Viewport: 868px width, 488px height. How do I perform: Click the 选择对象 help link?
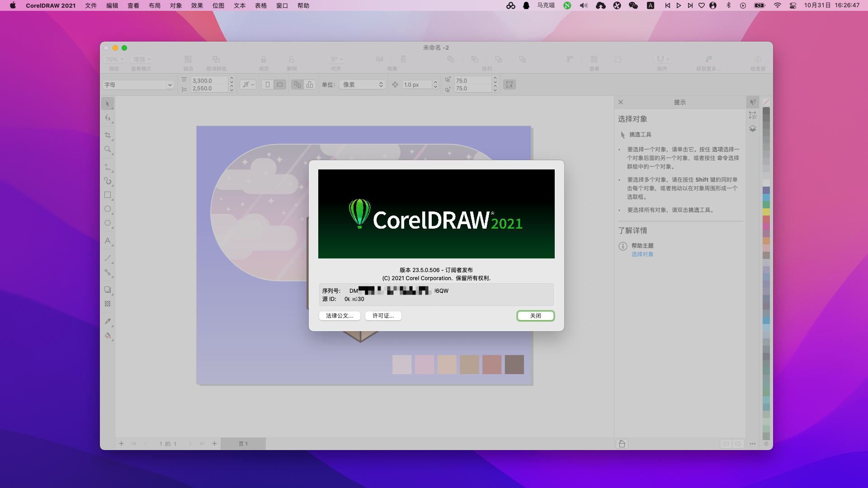tap(642, 254)
